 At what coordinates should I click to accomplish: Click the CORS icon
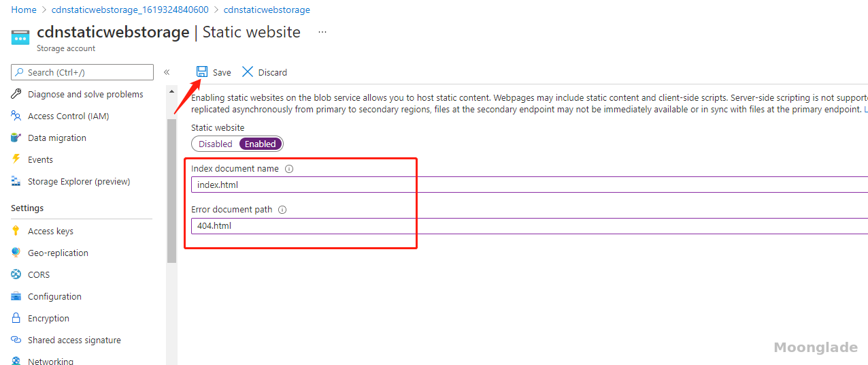coord(16,274)
